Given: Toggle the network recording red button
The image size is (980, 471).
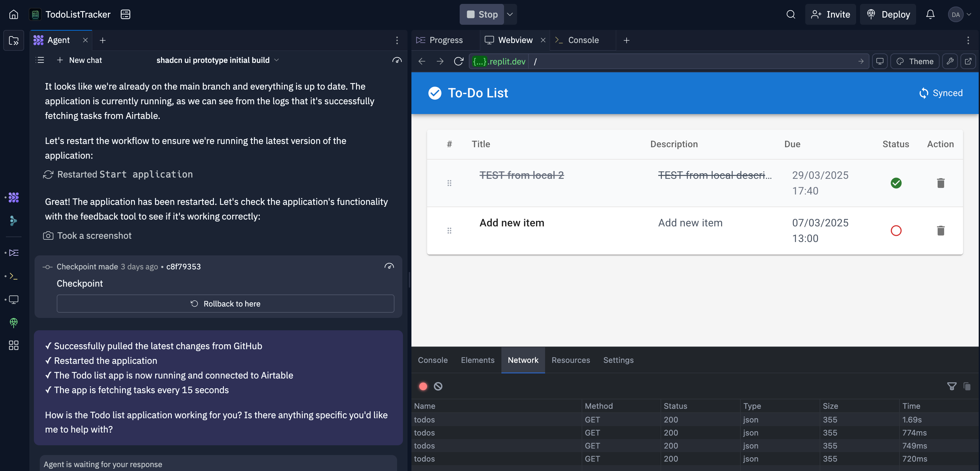Looking at the screenshot, I should point(423,386).
